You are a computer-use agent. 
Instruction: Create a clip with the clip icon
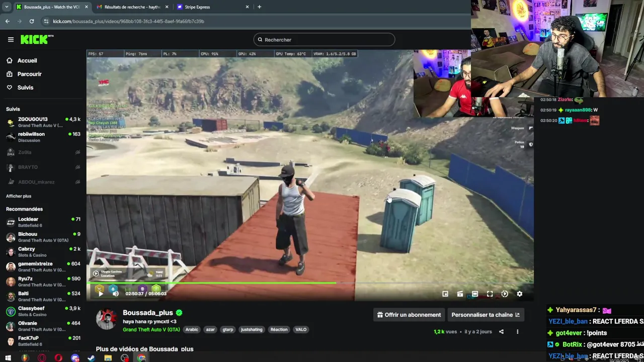click(x=460, y=294)
